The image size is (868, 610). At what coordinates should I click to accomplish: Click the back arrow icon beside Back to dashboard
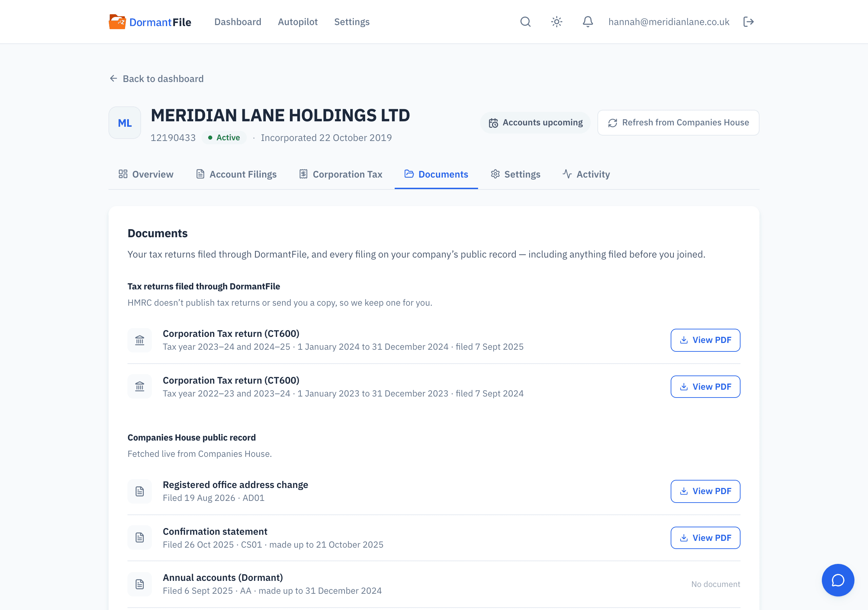pos(113,78)
